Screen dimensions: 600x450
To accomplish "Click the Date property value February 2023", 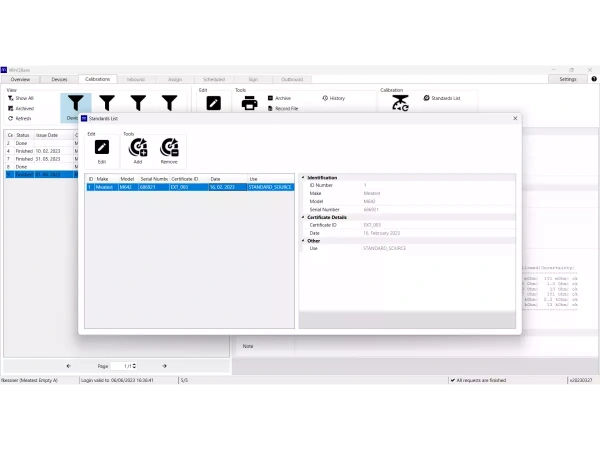I will pyautogui.click(x=438, y=233).
